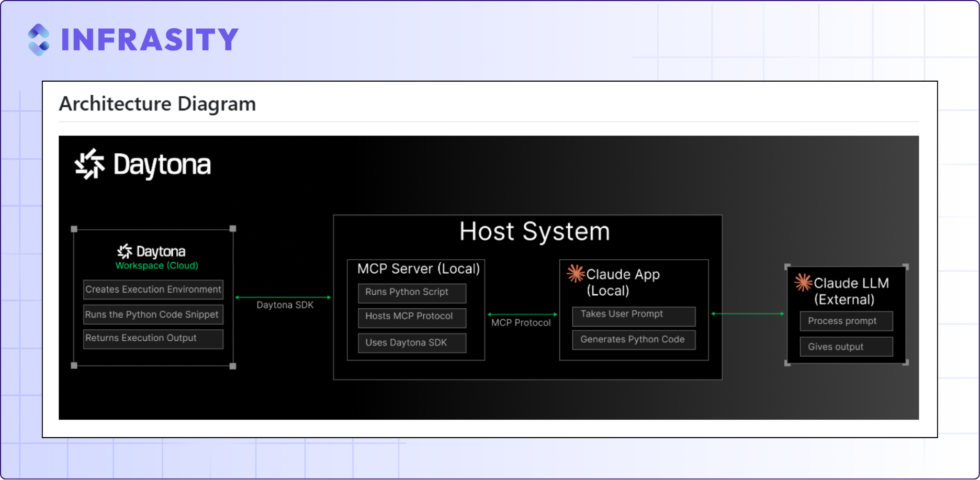Click the Creates Execution Environment box
The height and width of the screenshot is (480, 980).
(x=153, y=289)
